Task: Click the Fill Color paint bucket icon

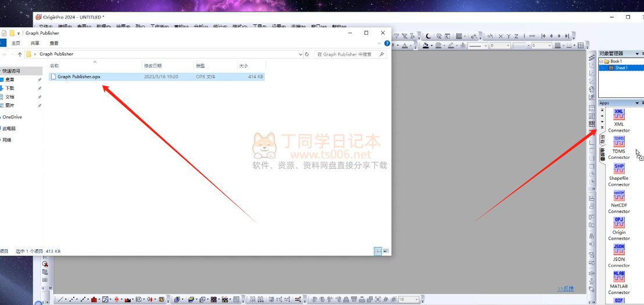Action: tap(426, 45)
